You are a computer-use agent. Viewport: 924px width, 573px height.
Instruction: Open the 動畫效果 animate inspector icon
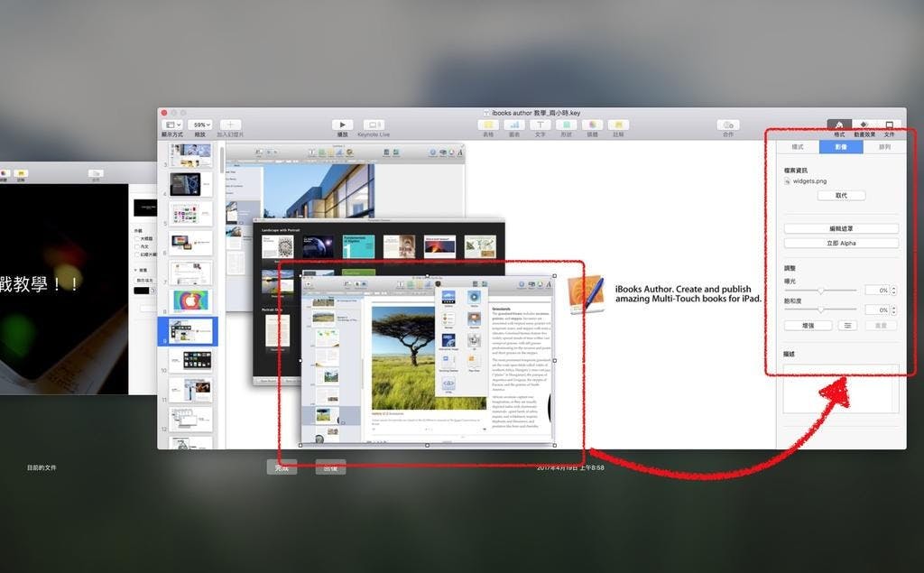[864, 125]
